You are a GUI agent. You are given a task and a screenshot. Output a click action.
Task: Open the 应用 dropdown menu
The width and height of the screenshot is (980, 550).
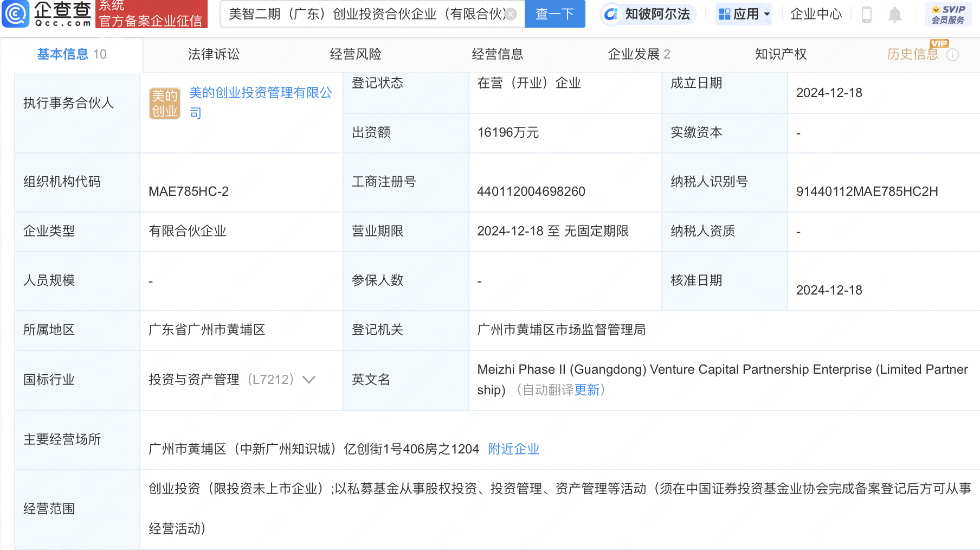pos(744,14)
